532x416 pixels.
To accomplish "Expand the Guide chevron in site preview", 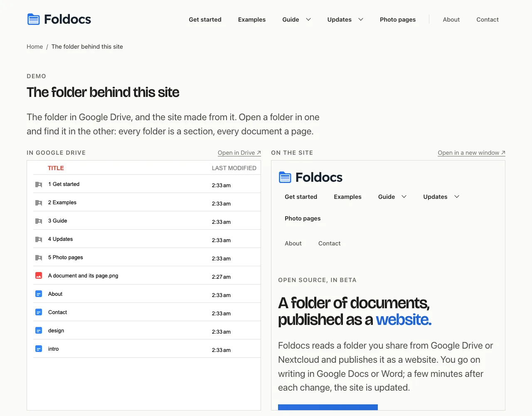I will coord(404,197).
